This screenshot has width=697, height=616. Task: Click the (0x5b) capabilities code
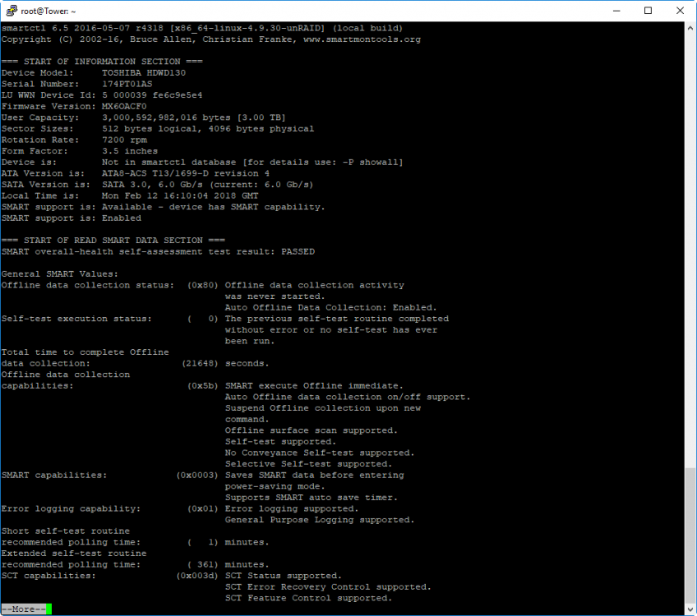pos(203,386)
